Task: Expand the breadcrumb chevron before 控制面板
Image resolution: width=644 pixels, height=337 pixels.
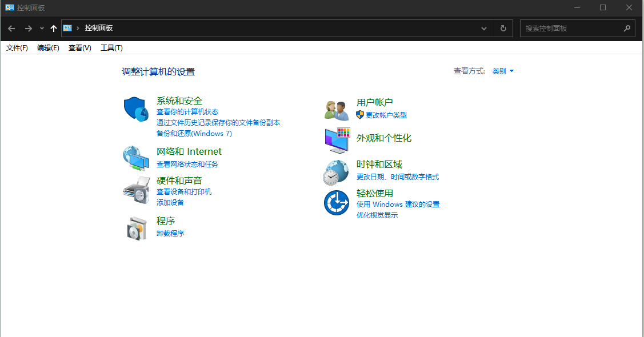Action: (x=78, y=28)
